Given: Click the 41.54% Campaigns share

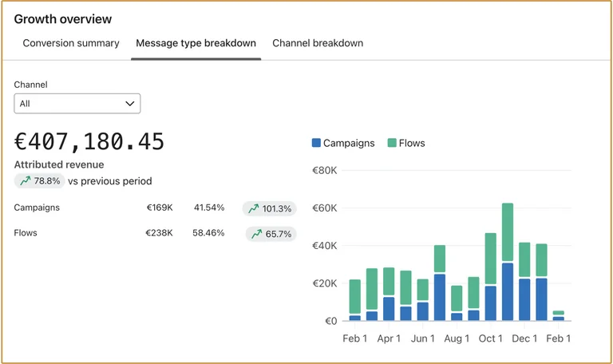Looking at the screenshot, I should (209, 208).
